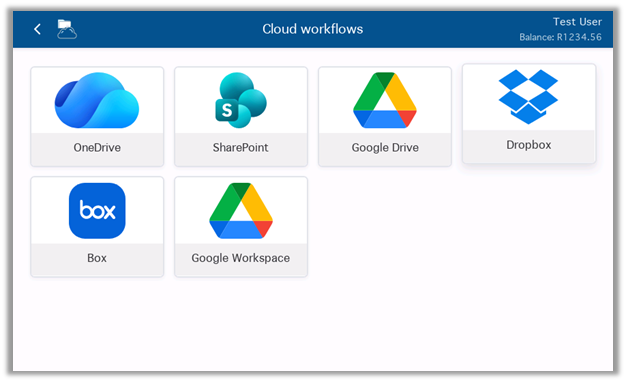The image size is (626, 382).
Task: Click the Google Workspace label
Action: click(x=241, y=258)
